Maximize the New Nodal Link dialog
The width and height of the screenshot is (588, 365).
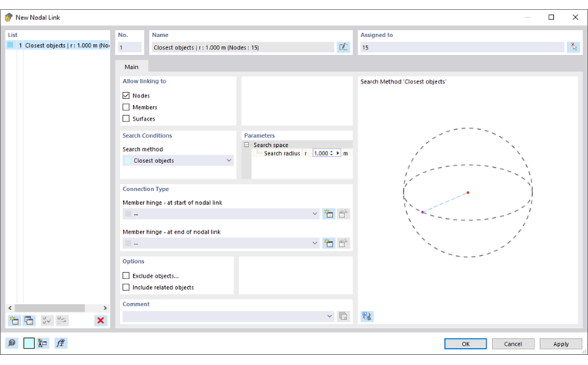point(551,17)
